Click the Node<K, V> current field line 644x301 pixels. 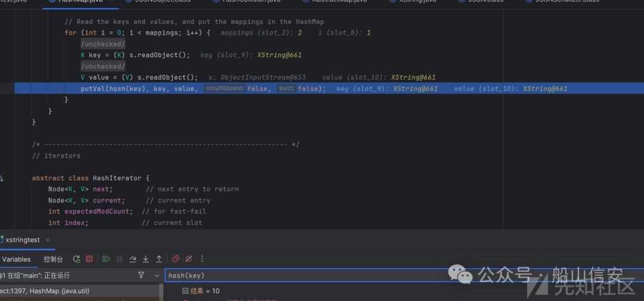[x=129, y=200]
